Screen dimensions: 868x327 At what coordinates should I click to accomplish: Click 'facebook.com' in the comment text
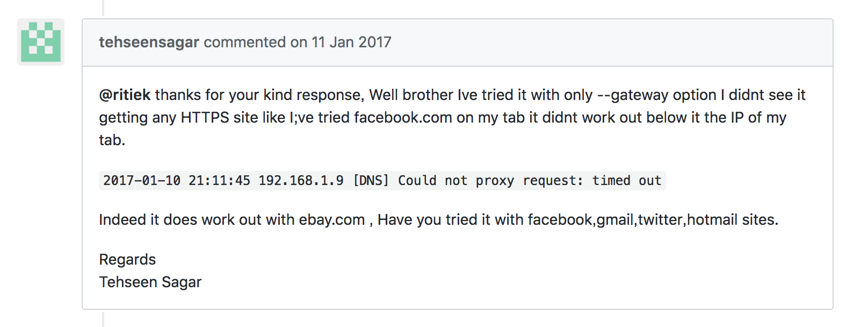403,117
